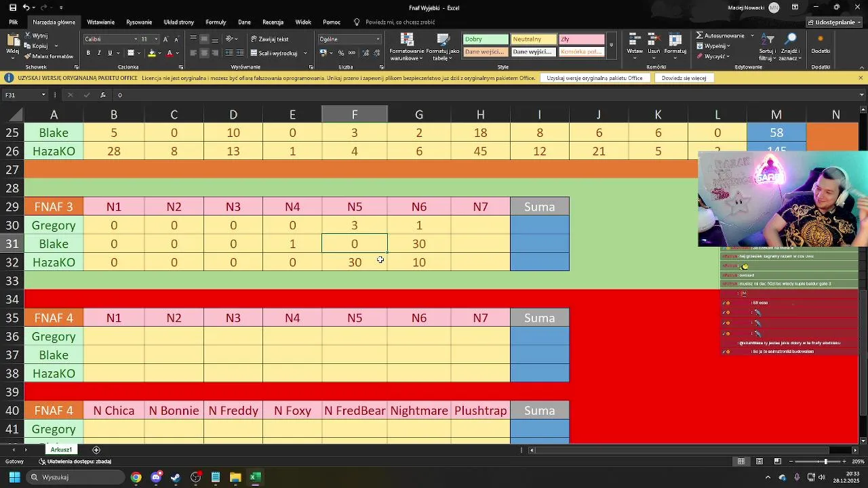Click the Wstaw insert cells icon

635,39
